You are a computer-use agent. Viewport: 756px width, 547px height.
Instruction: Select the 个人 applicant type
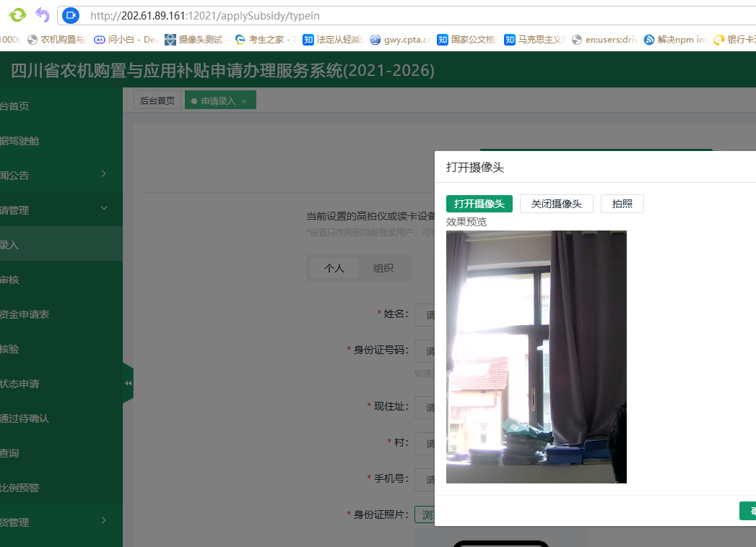(x=334, y=268)
